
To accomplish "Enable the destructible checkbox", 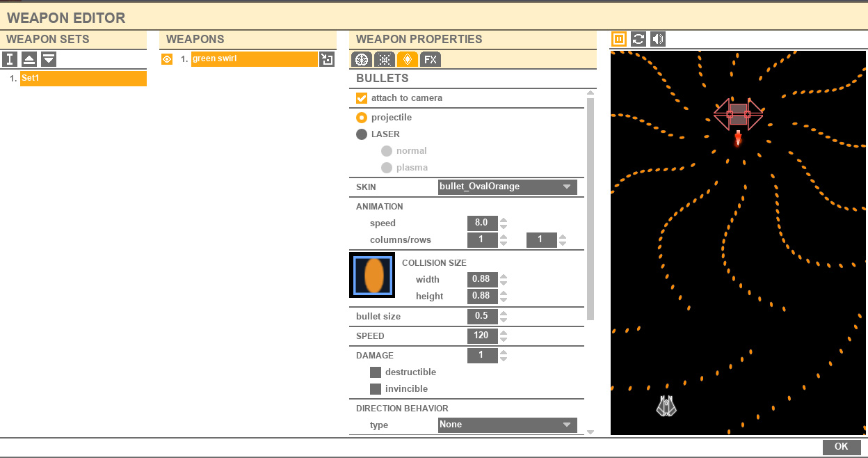I will (376, 372).
